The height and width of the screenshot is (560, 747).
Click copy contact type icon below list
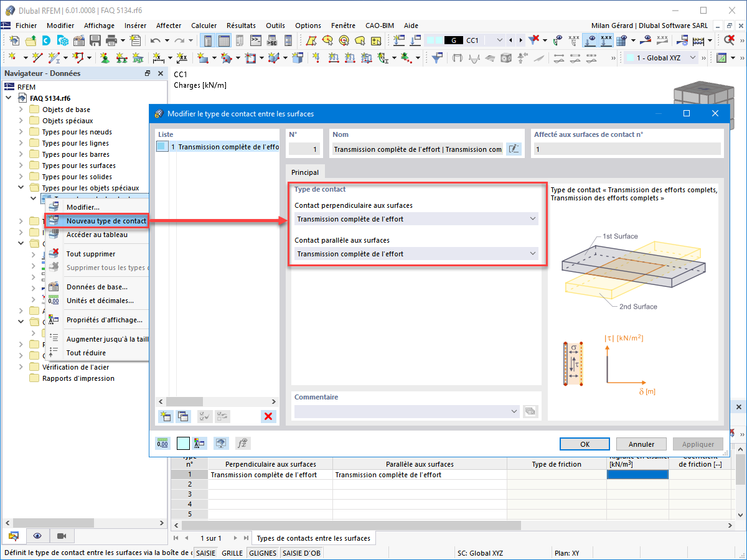(x=183, y=416)
